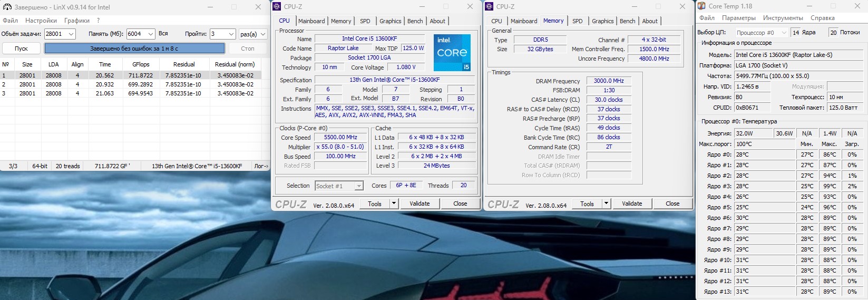
Task: Open SPD tab in second CPU-Z window
Action: click(x=578, y=21)
